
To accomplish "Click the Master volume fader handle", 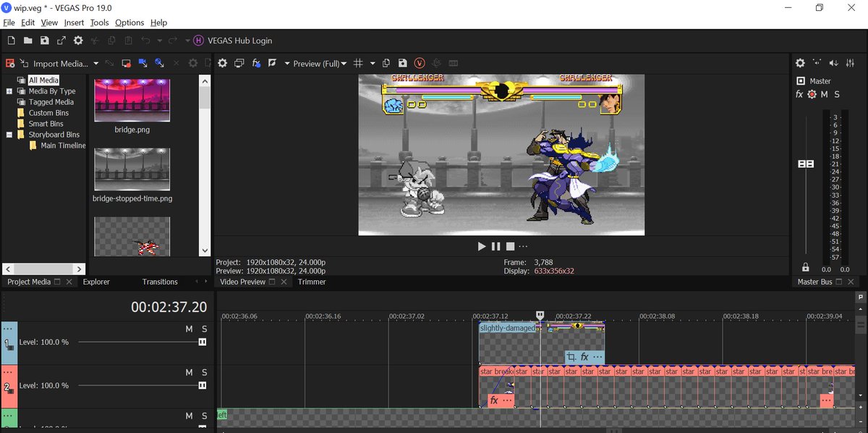I will (806, 164).
